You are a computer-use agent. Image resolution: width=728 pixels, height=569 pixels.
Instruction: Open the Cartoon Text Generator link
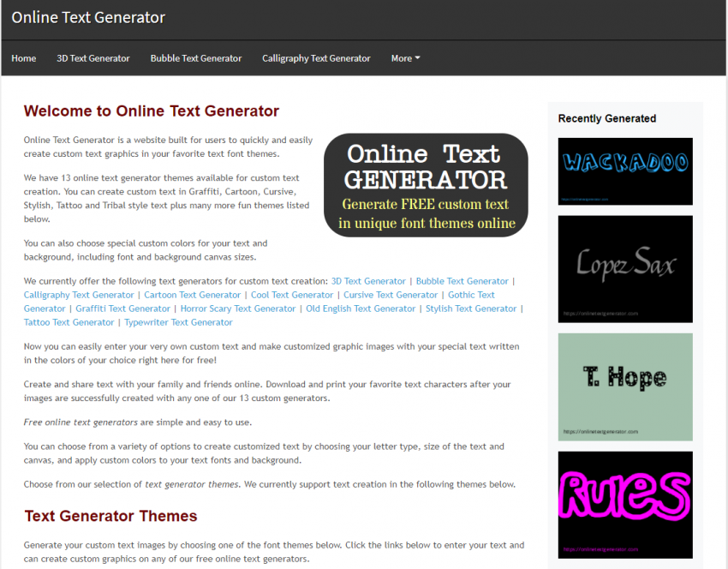192,294
